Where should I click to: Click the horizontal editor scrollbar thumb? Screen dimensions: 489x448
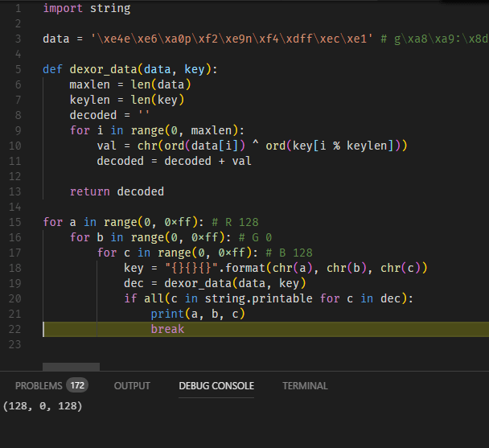(x=71, y=367)
